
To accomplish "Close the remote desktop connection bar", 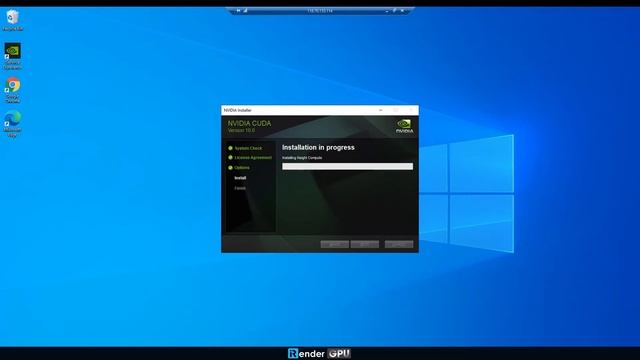I will [x=402, y=11].
